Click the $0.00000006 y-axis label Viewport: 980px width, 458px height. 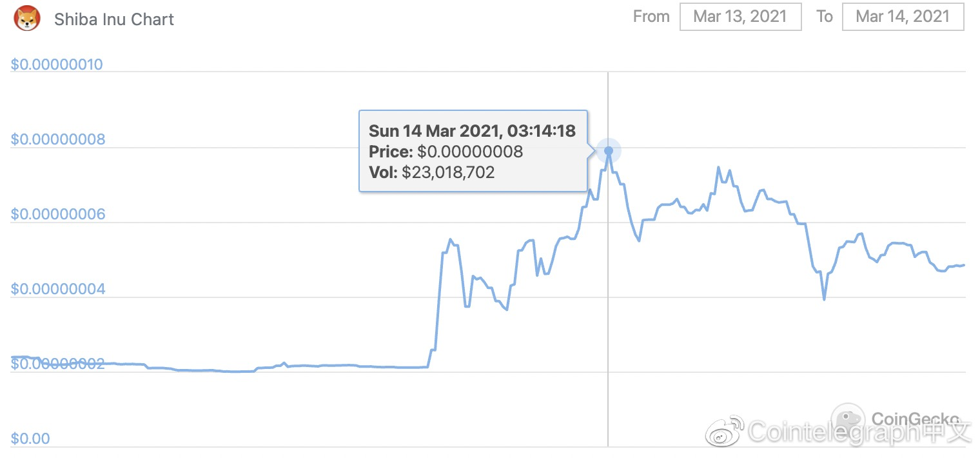click(57, 214)
